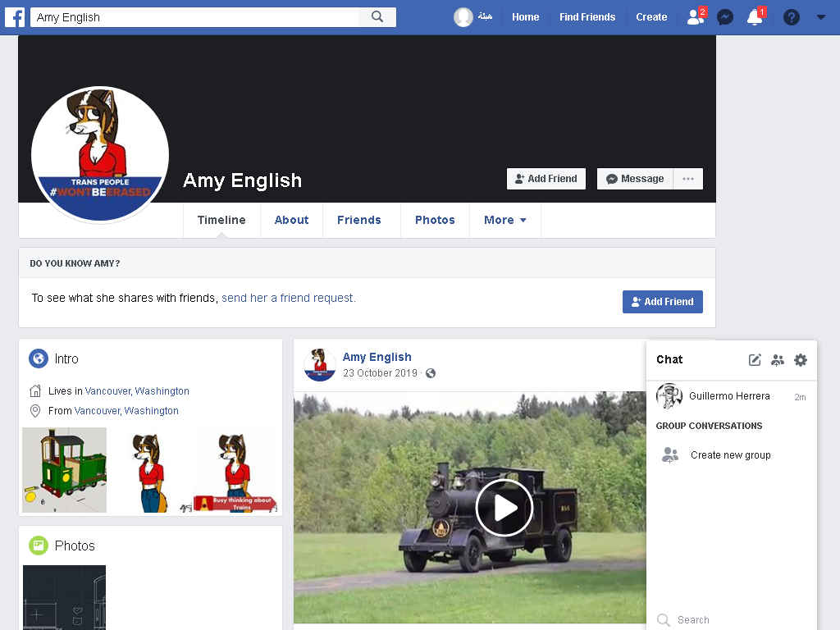Open Amy English post author name
The height and width of the screenshot is (630, 840).
377,357
